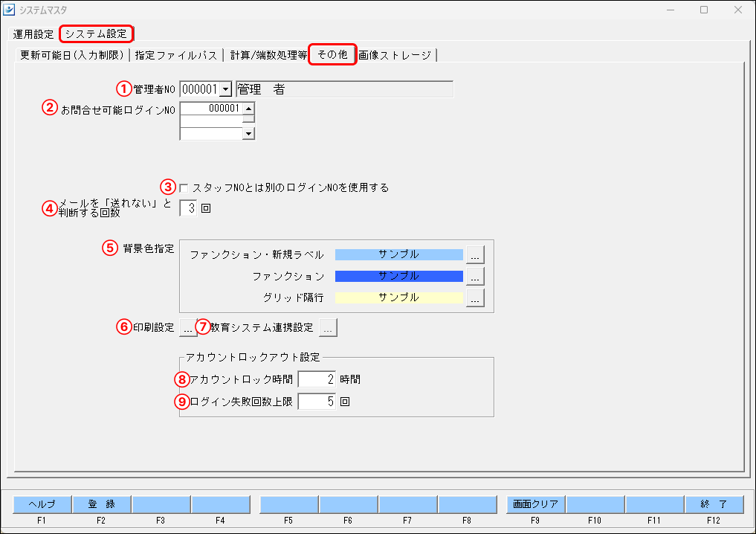The height and width of the screenshot is (534, 756).
Task: Open 印刷設定 via its ellipsis button
Action: pyautogui.click(x=188, y=326)
